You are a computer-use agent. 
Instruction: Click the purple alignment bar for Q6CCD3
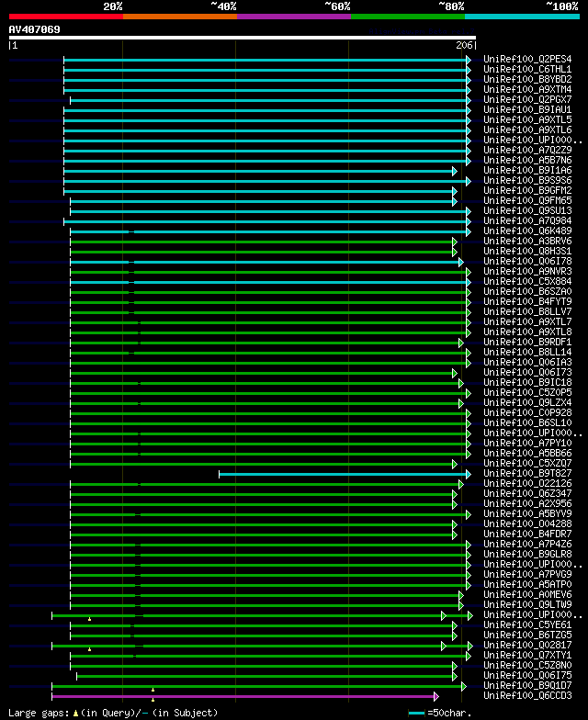point(244,696)
